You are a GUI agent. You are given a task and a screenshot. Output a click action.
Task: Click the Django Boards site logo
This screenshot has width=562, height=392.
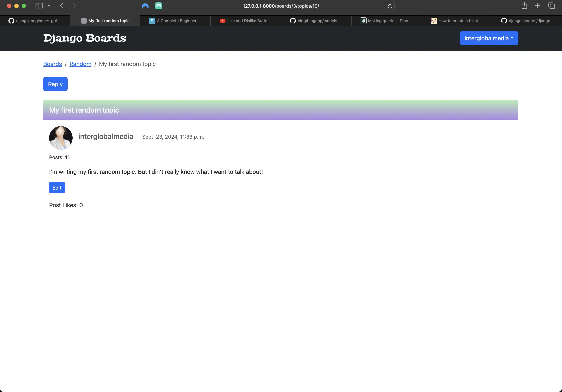coord(85,38)
